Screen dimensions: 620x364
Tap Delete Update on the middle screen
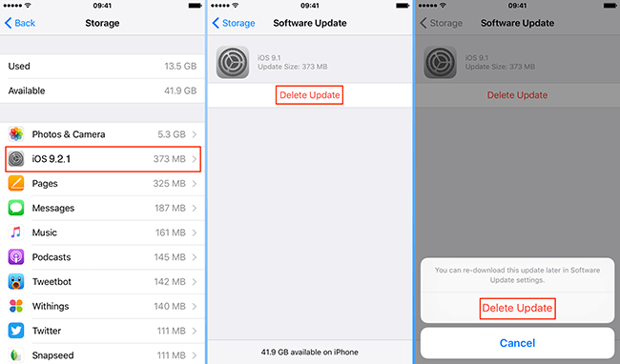310,95
